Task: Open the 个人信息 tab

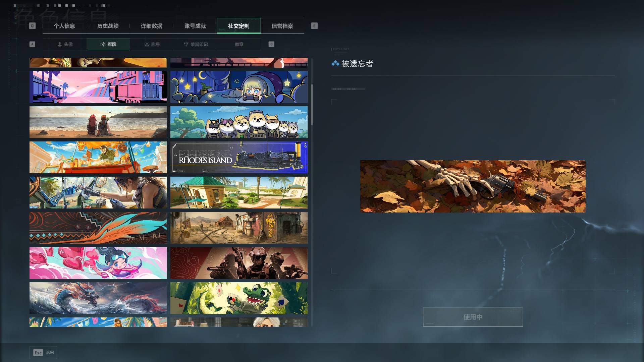Action: [x=64, y=26]
